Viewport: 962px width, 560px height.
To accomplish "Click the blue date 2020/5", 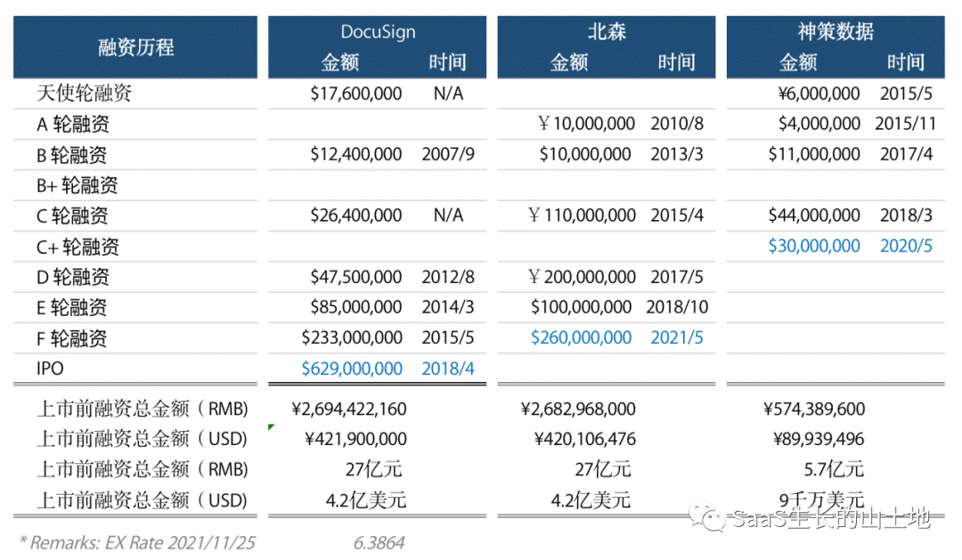I will (x=906, y=246).
